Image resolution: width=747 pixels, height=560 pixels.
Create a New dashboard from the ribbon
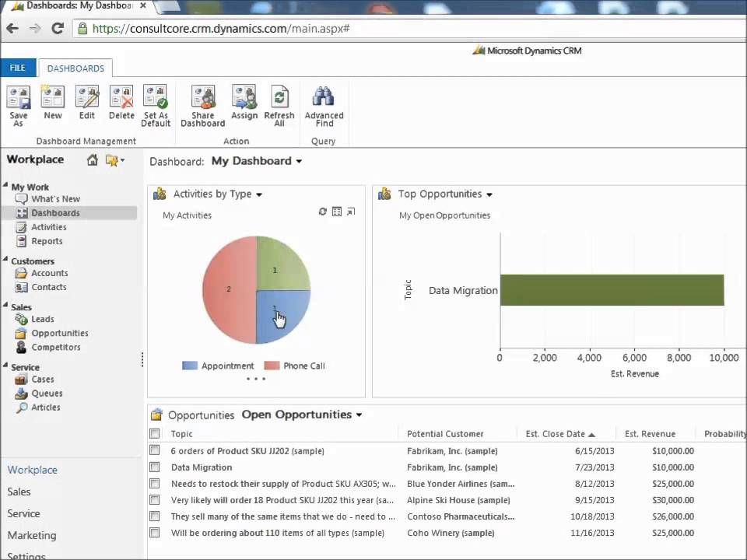[x=52, y=103]
